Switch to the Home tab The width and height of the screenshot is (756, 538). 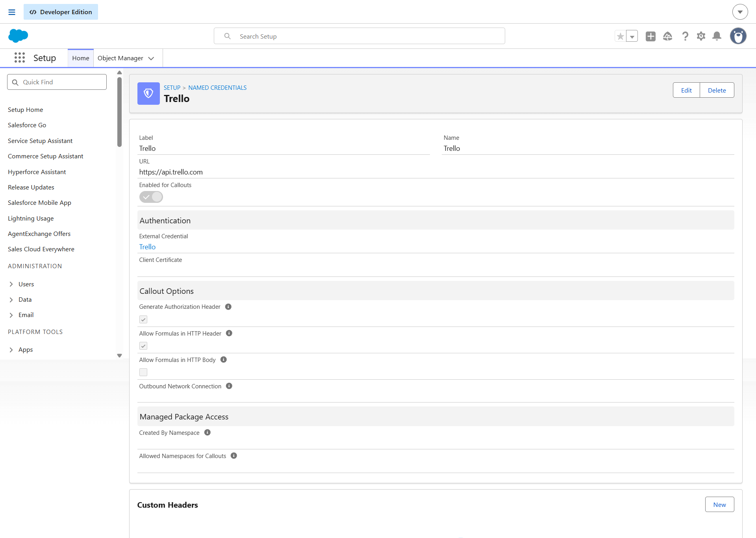81,58
